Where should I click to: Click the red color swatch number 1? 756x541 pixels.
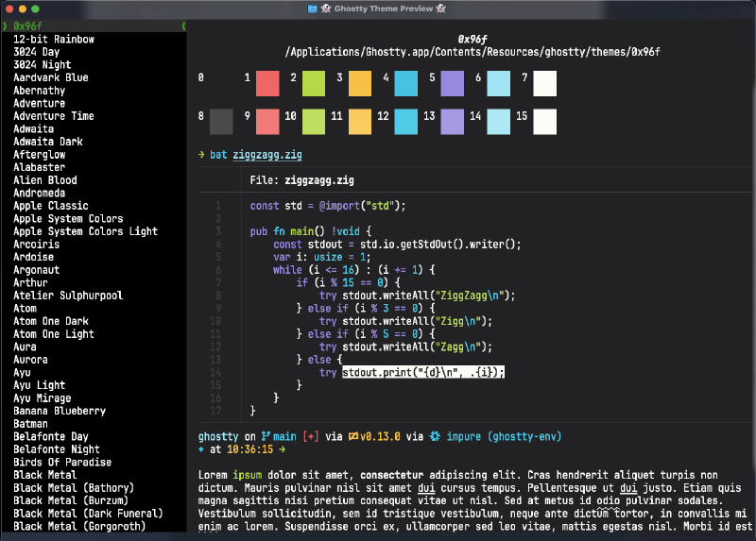[x=267, y=83]
